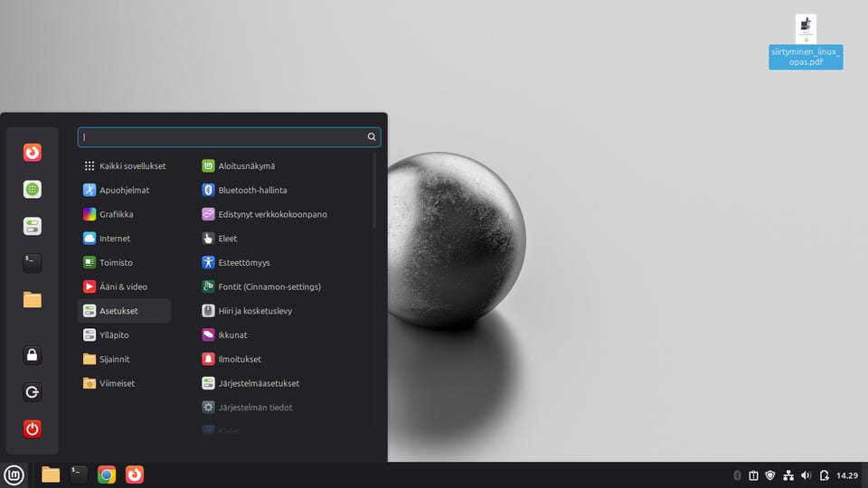Select the Ääni & video category
This screenshot has width=868, height=488.
point(125,286)
